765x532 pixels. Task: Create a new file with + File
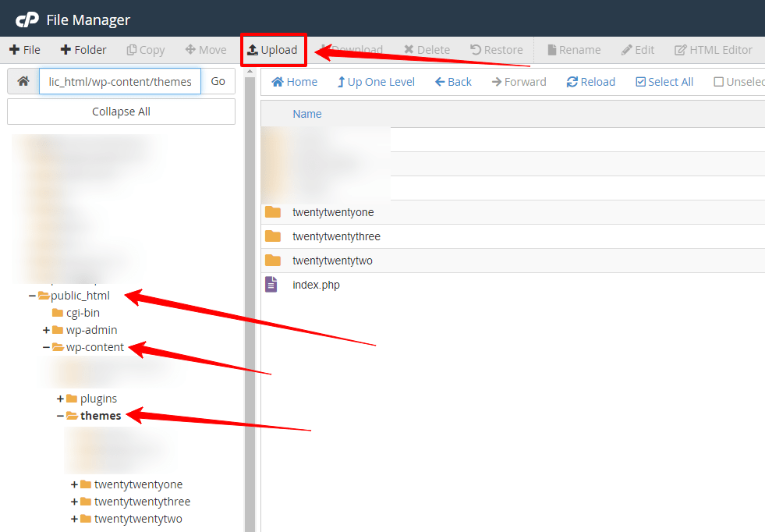pyautogui.click(x=25, y=50)
